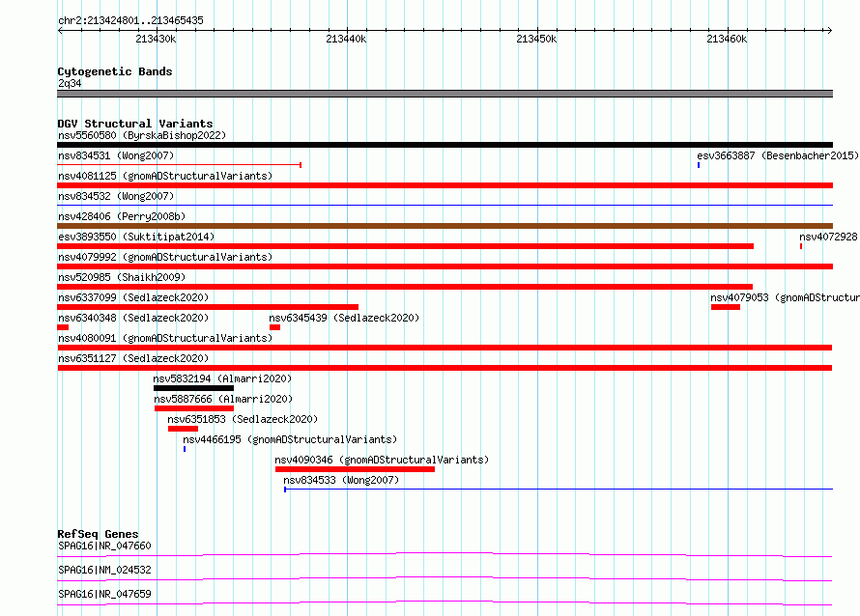
Task: Select the red nsv4079992 variant bar
Action: point(444,266)
